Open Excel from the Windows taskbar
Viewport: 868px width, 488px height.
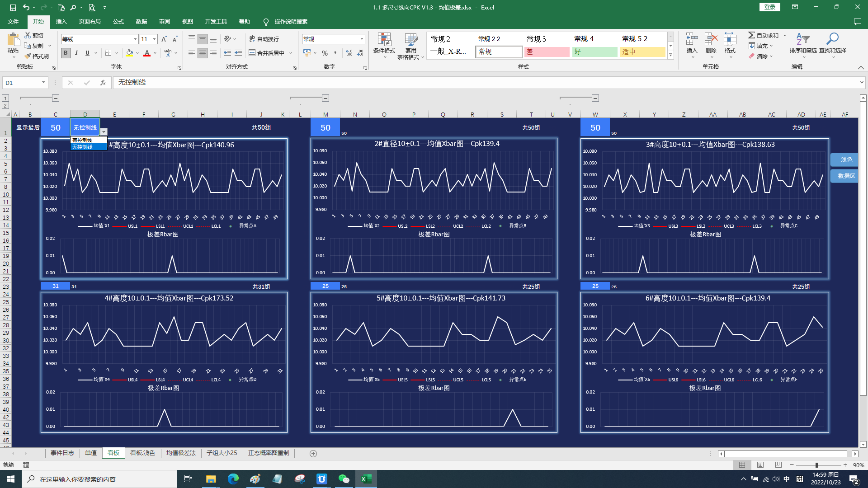point(366,479)
